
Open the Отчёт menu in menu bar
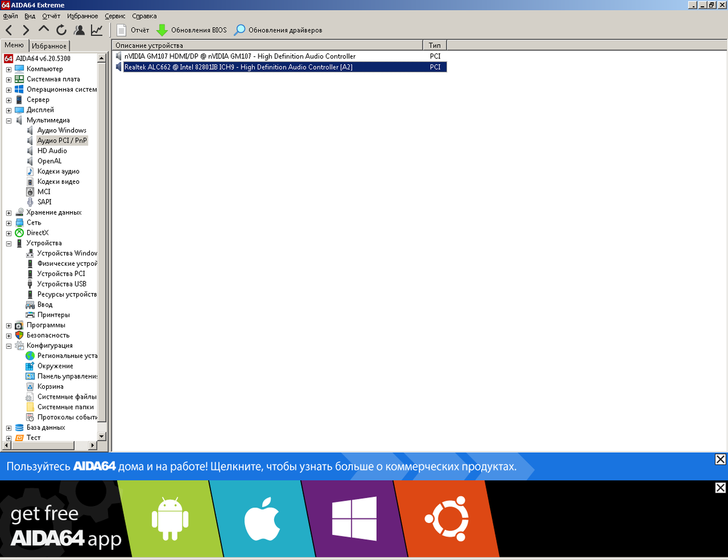(51, 16)
